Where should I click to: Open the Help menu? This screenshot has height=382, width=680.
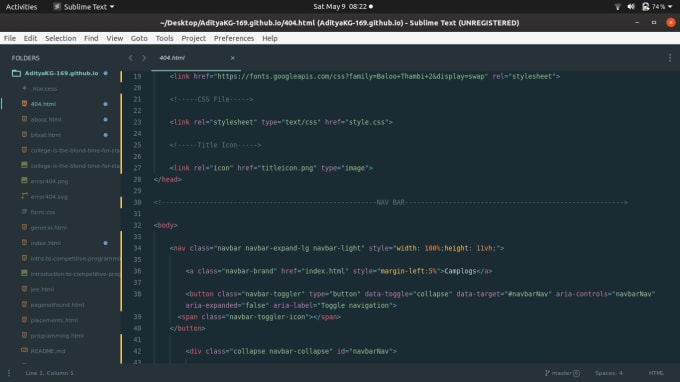269,38
